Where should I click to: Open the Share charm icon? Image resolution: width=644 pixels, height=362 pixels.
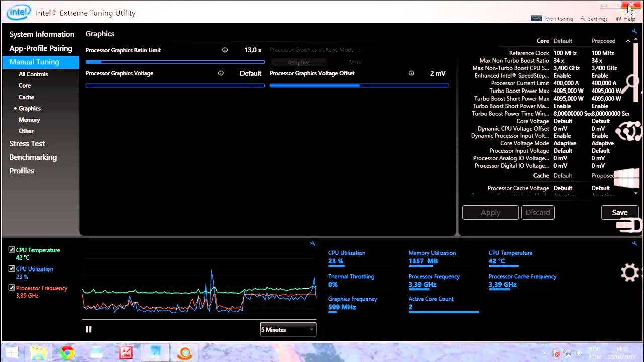629,132
